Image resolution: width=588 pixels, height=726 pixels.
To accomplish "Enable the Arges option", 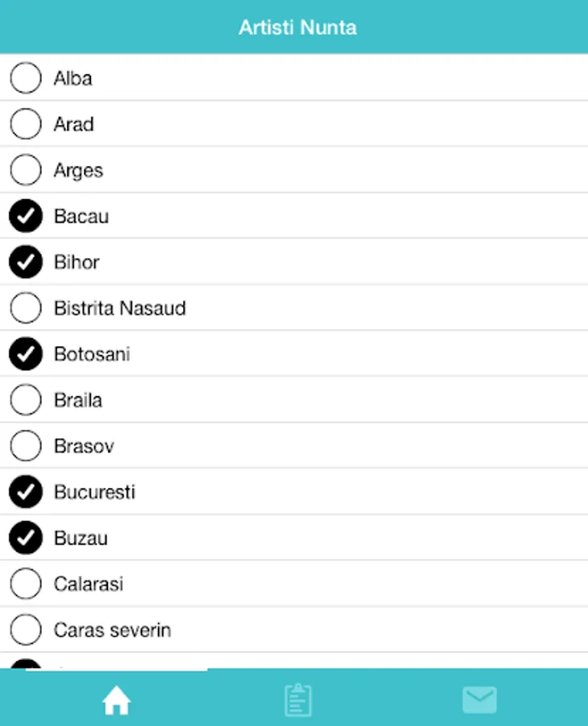I will point(26,170).
